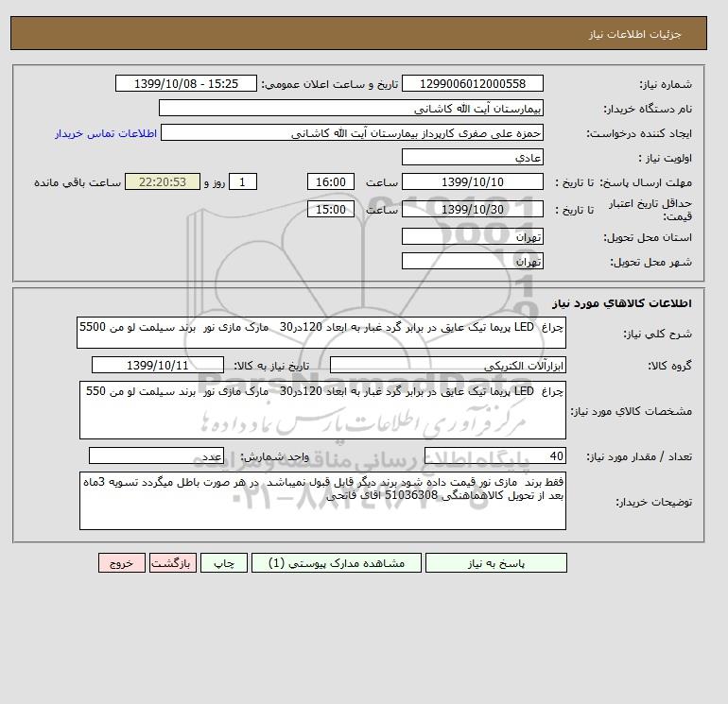Click the label مهلت ارسال پاسخ

coord(646,182)
